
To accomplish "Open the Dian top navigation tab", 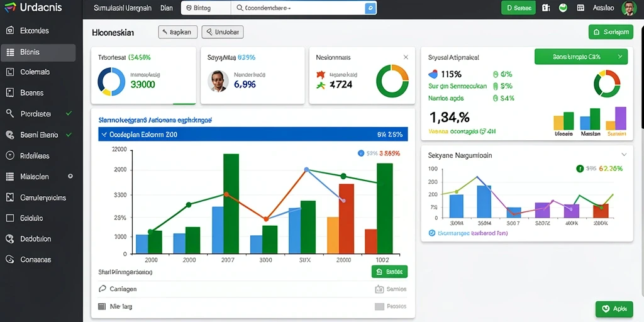I will [x=167, y=8].
